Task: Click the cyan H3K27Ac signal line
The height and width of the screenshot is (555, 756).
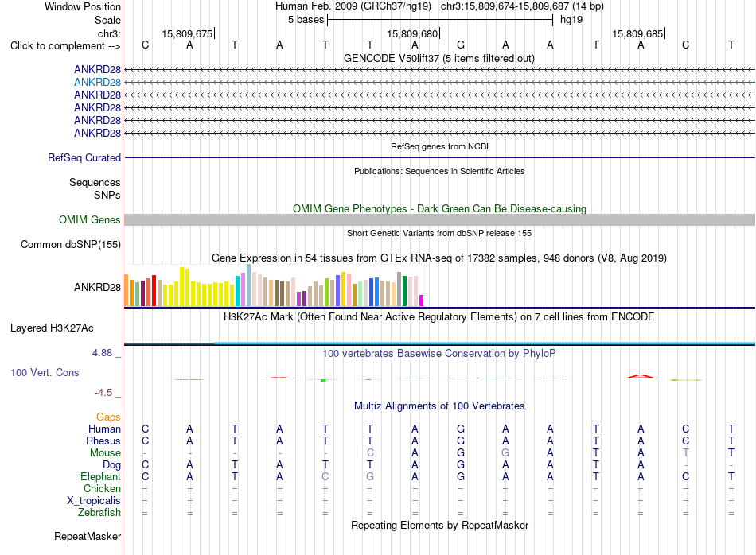Action: coord(484,343)
